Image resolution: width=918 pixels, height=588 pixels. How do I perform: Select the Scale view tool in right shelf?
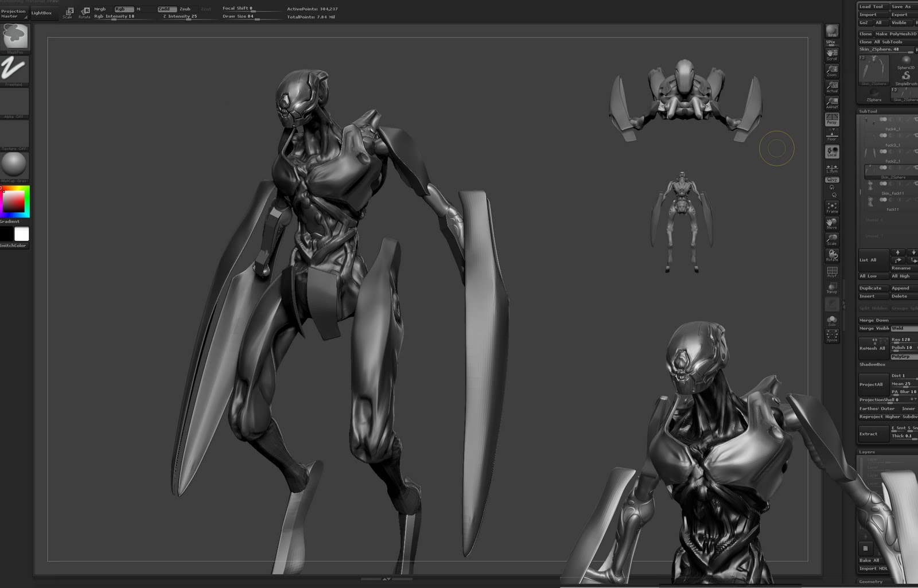click(832, 240)
